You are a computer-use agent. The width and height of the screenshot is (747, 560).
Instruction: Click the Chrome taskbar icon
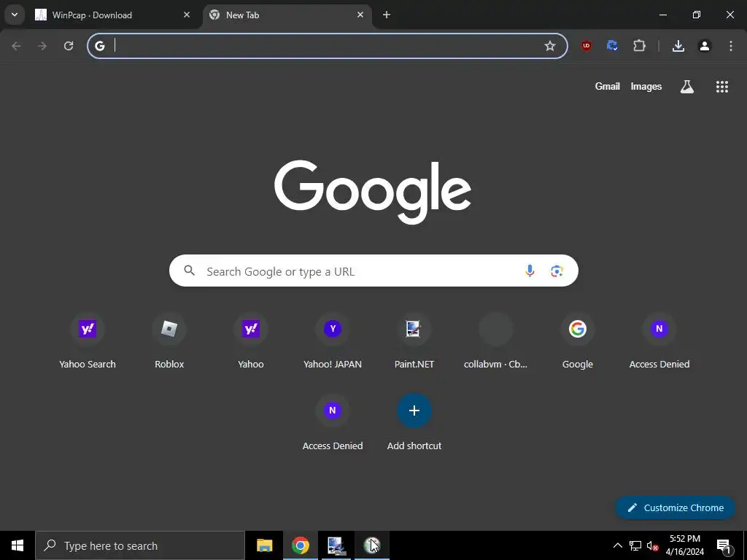(300, 545)
